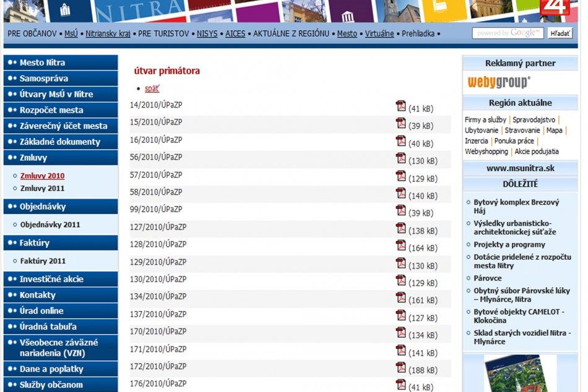Open PDF icon for 134/2010/ÚPaZP
This screenshot has height=392, width=588.
click(400, 298)
